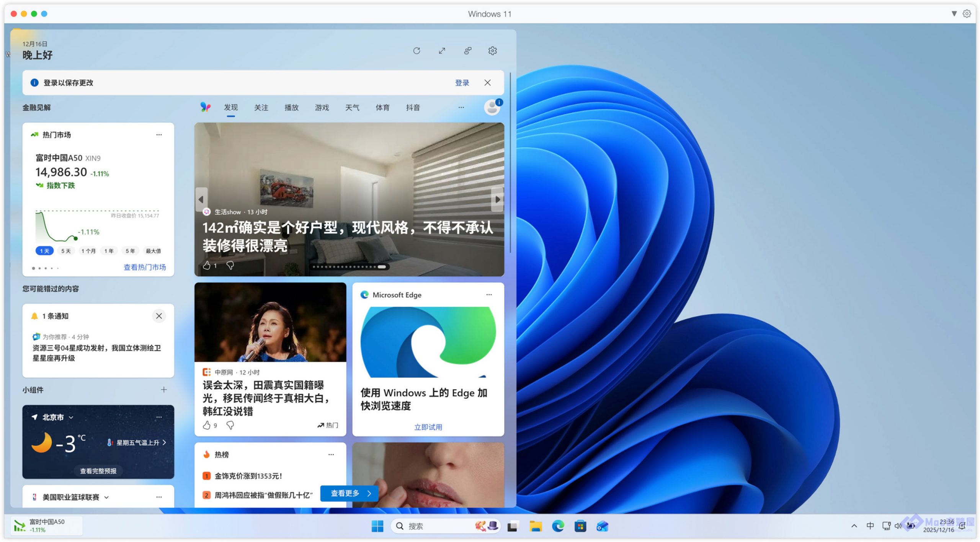
Task: Click the 登录 sign-in link
Action: (462, 83)
